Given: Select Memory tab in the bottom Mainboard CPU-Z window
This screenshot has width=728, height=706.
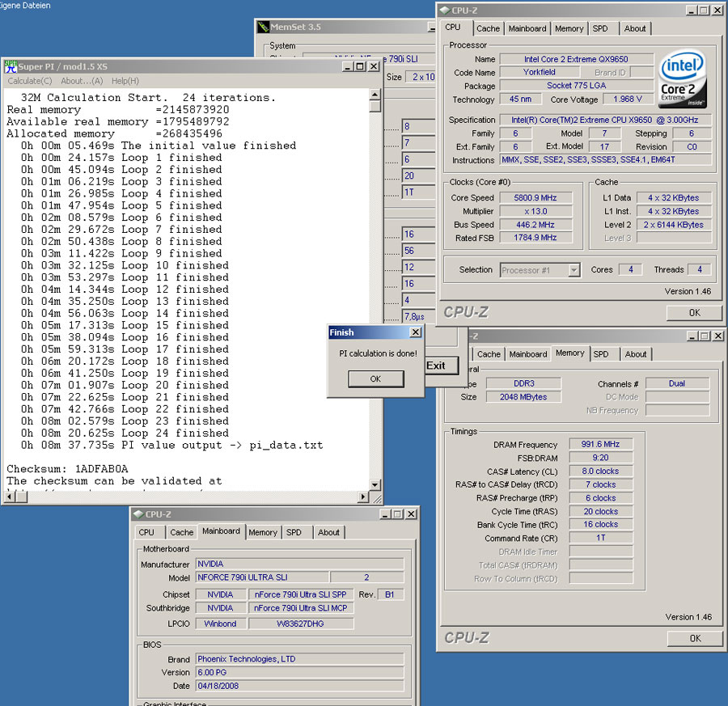Looking at the screenshot, I should 263,532.
